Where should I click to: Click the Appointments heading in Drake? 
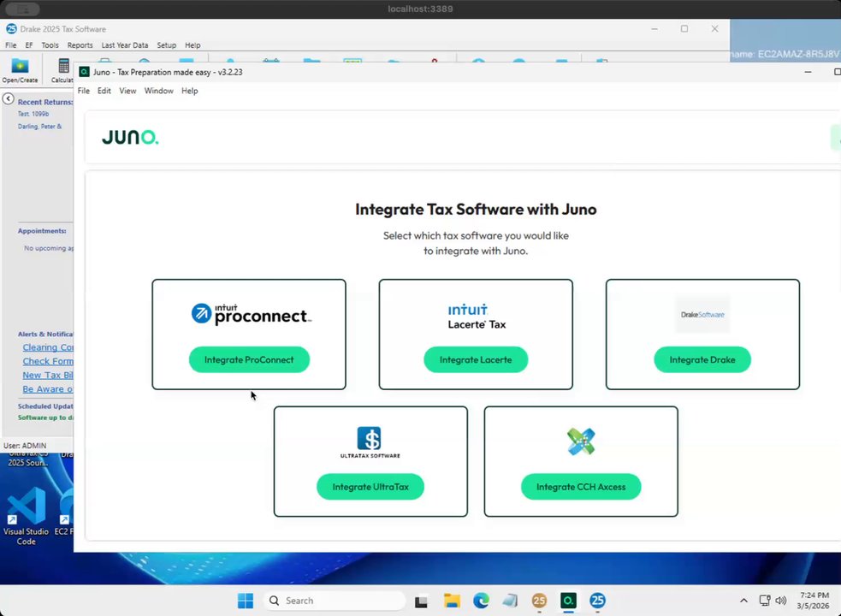pos(42,231)
